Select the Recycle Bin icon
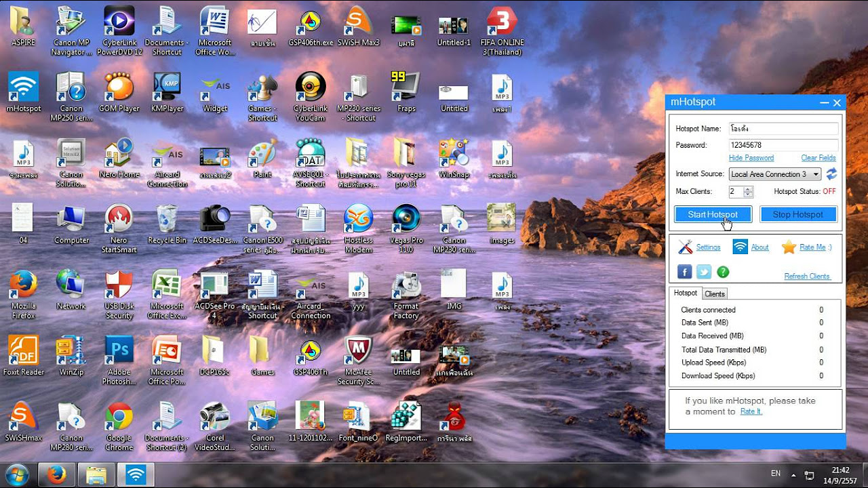 tap(167, 225)
